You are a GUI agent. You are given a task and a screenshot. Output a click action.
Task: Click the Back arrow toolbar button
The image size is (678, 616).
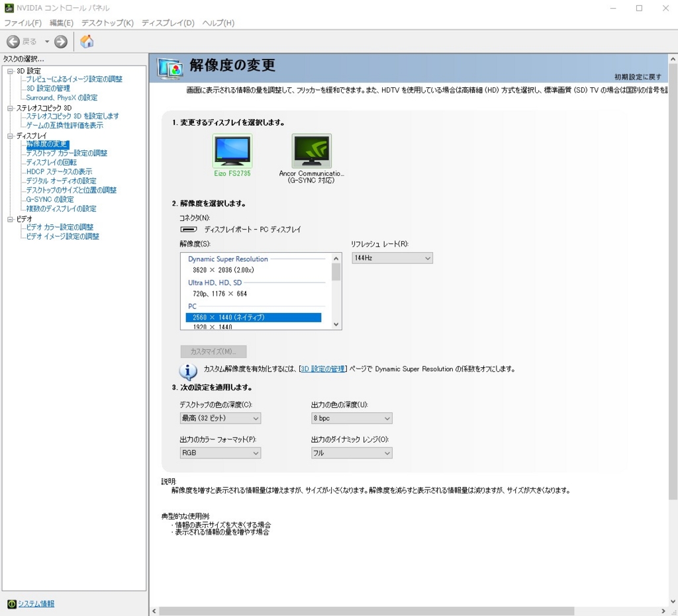click(13, 42)
